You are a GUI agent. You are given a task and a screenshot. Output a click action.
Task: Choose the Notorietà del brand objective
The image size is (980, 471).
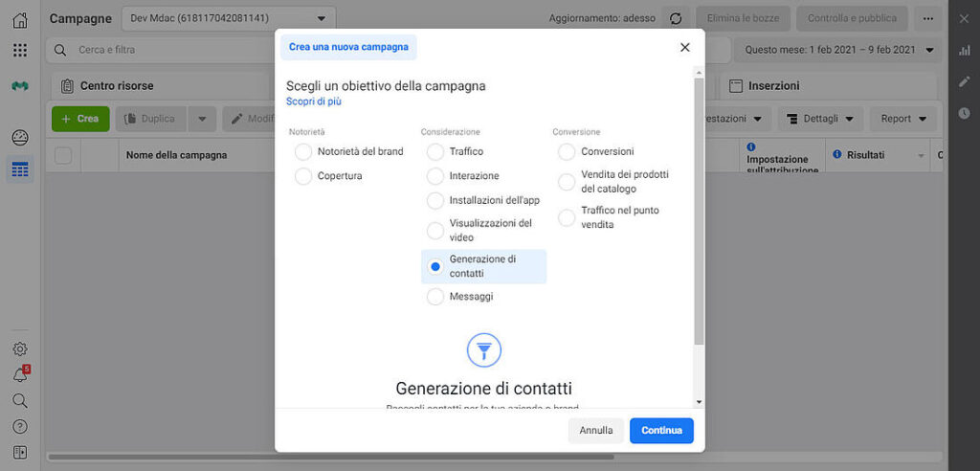point(303,151)
